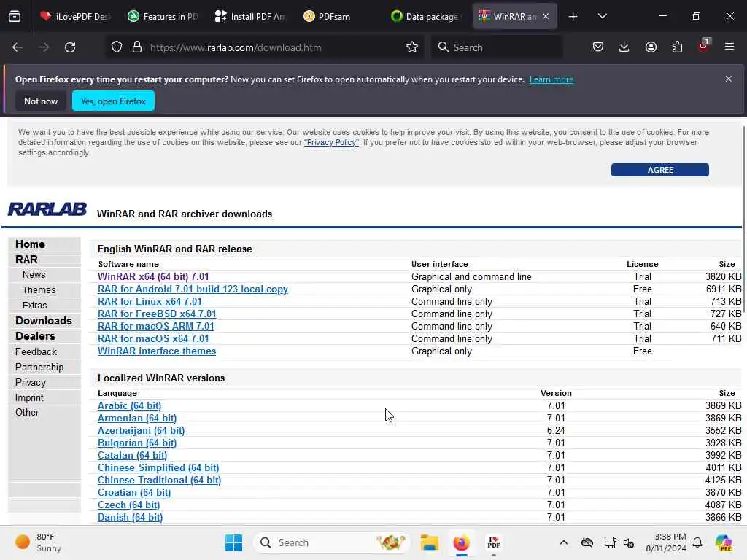Download RAR for macOS ARM 7.01
The height and width of the screenshot is (560, 747).
click(x=156, y=326)
